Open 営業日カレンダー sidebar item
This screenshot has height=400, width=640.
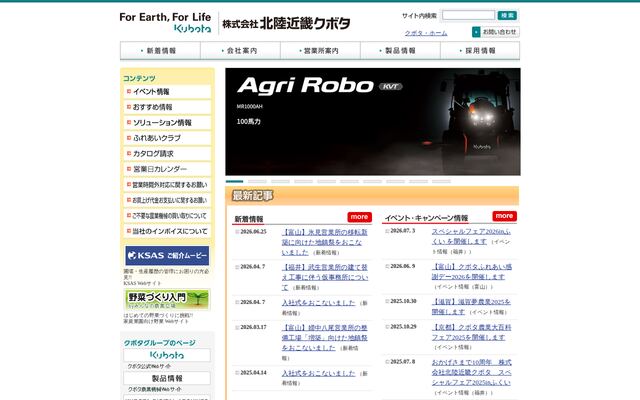(x=167, y=169)
